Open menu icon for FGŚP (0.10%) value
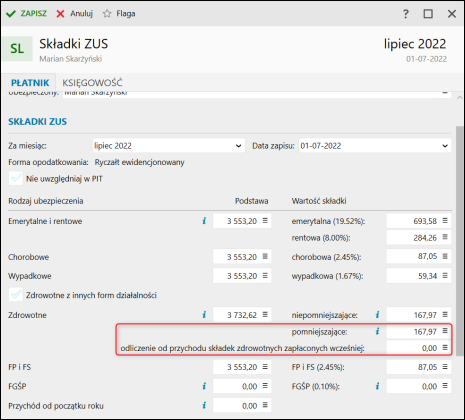Screen dimensions: 465x420 (x=445, y=386)
